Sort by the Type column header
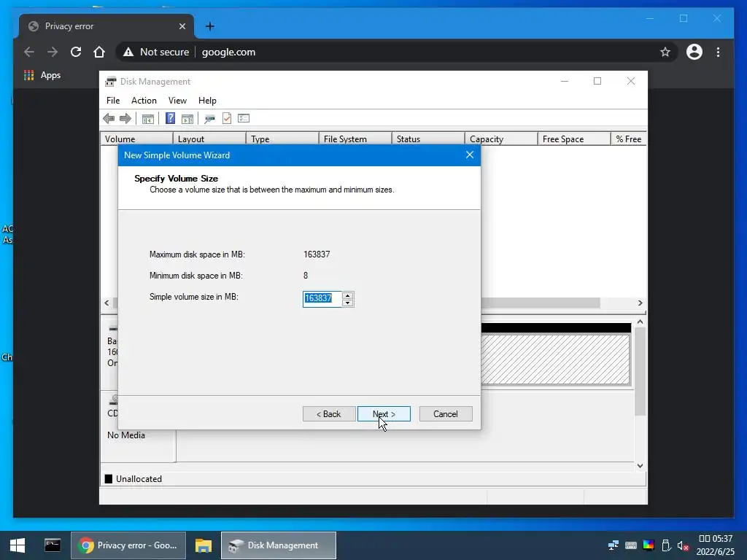This screenshot has height=560, width=747. [282, 139]
